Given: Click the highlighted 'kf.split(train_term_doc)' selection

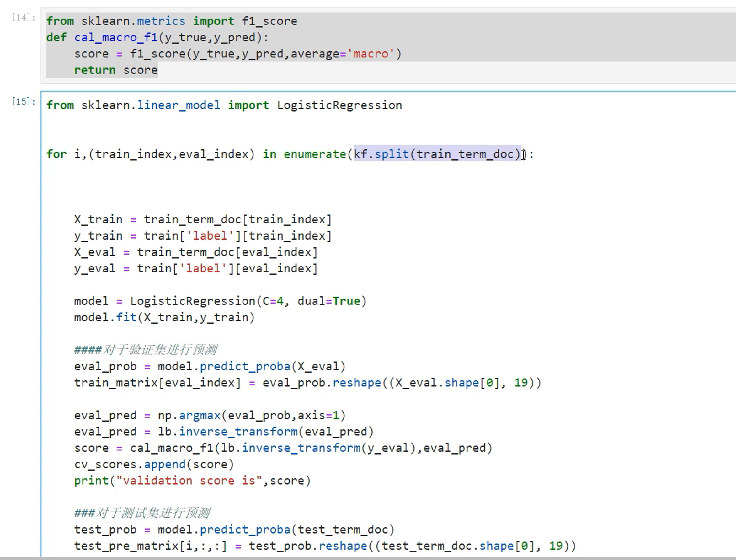Looking at the screenshot, I should coord(436,154).
